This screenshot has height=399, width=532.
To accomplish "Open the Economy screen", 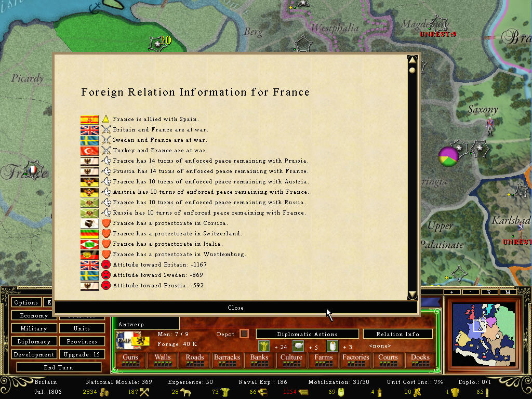I will click(34, 315).
